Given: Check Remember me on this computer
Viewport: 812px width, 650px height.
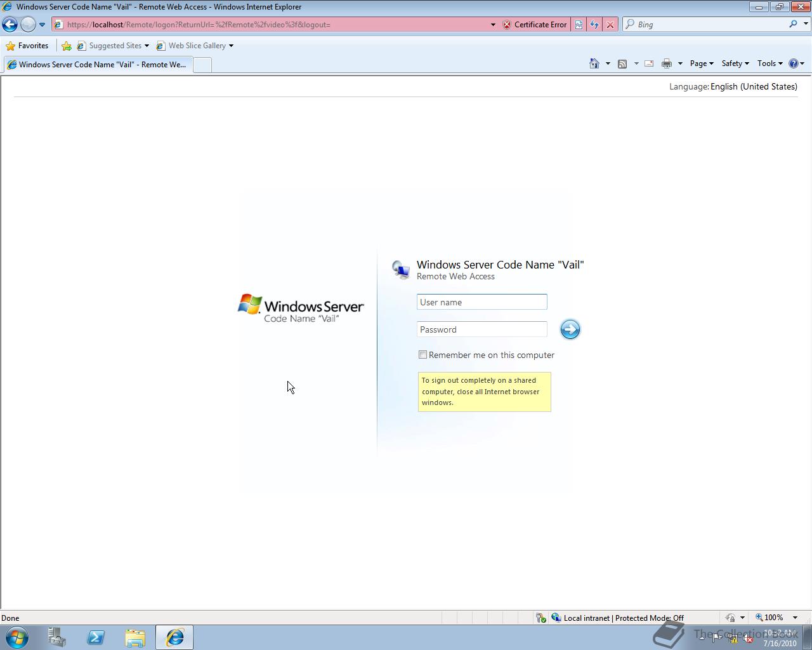Looking at the screenshot, I should tap(422, 355).
